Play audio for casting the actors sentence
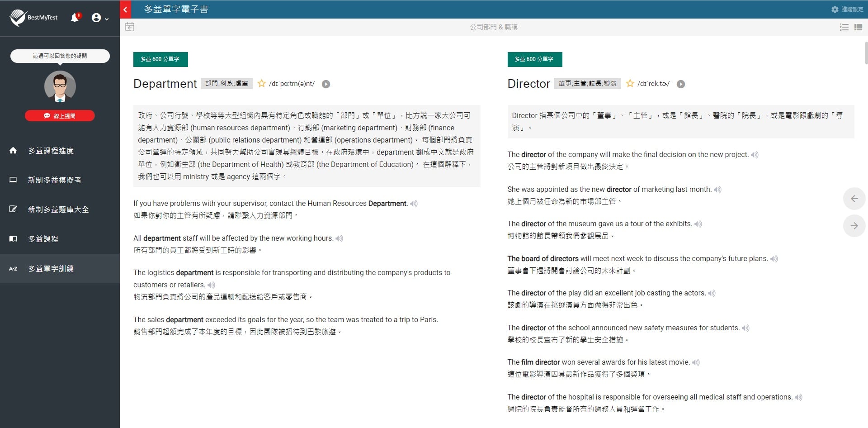The height and width of the screenshot is (428, 868). 712,293
